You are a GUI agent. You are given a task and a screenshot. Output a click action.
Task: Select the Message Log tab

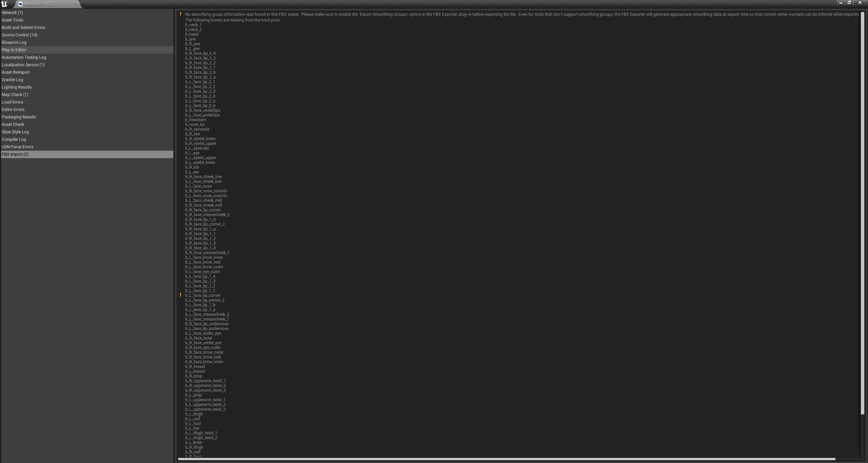37,4
